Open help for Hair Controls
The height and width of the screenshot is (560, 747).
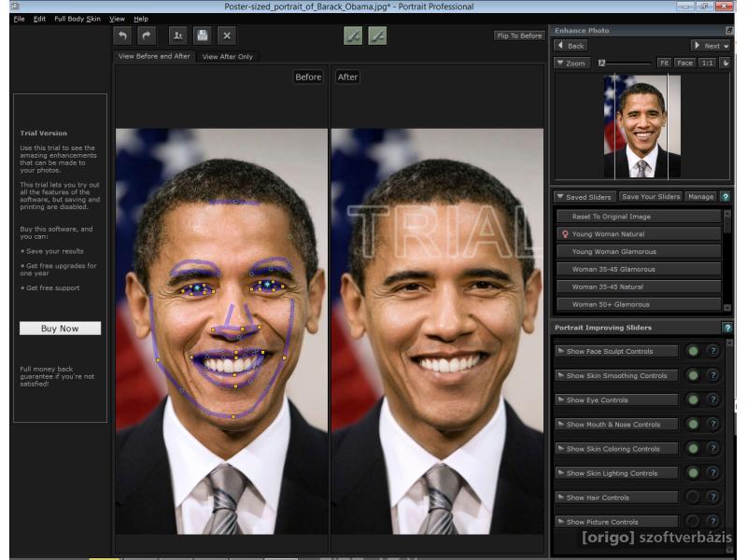(713, 497)
